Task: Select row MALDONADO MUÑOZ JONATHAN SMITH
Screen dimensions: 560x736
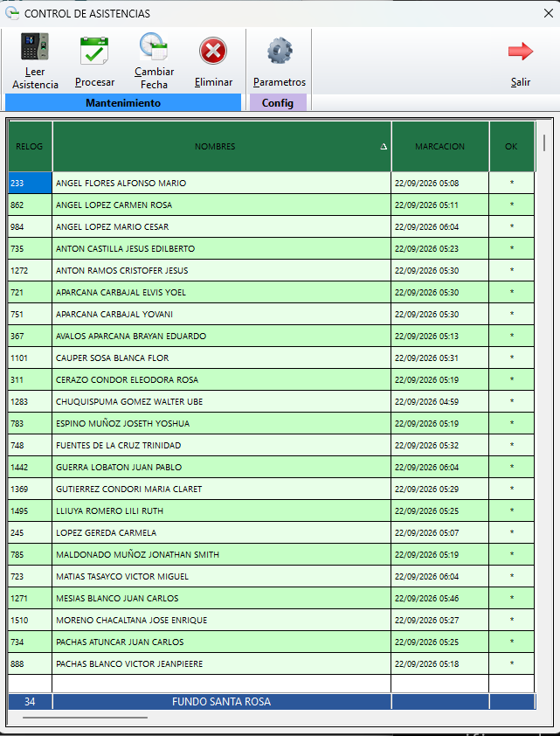Action: coord(271,554)
